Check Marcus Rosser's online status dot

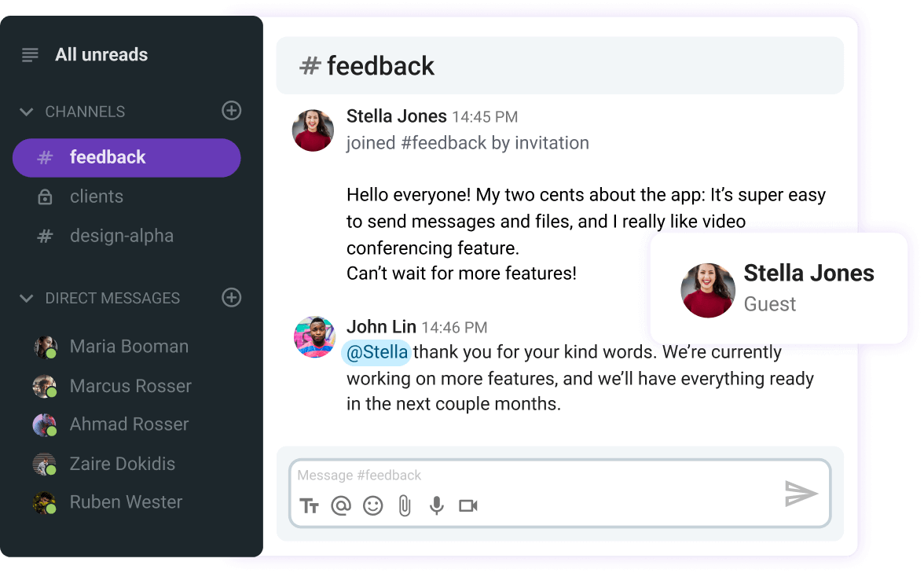point(52,392)
